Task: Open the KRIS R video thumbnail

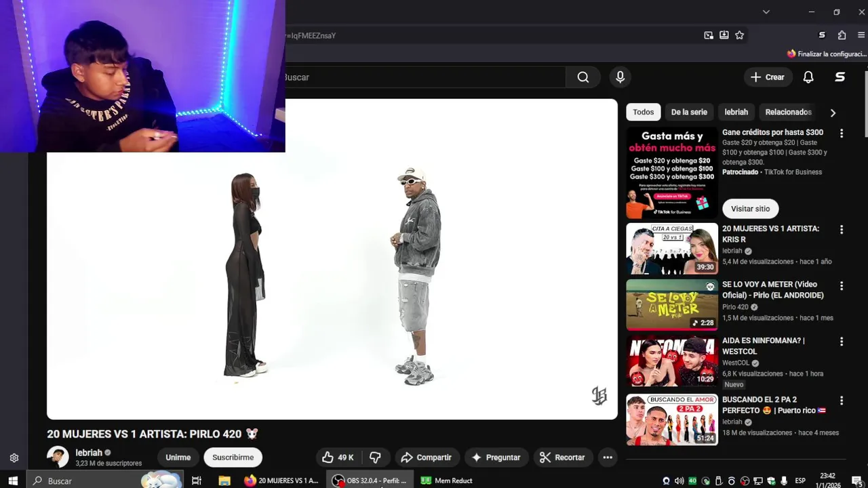Action: 671,249
